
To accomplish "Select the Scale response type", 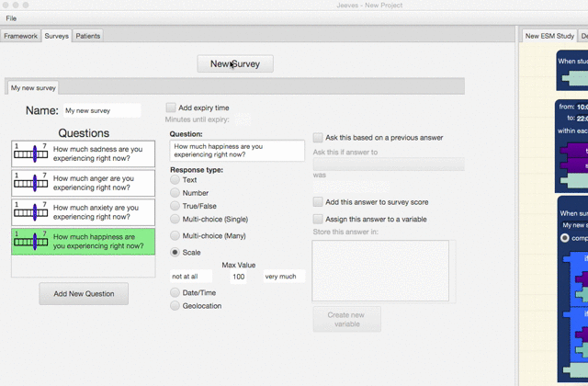I will pyautogui.click(x=175, y=252).
